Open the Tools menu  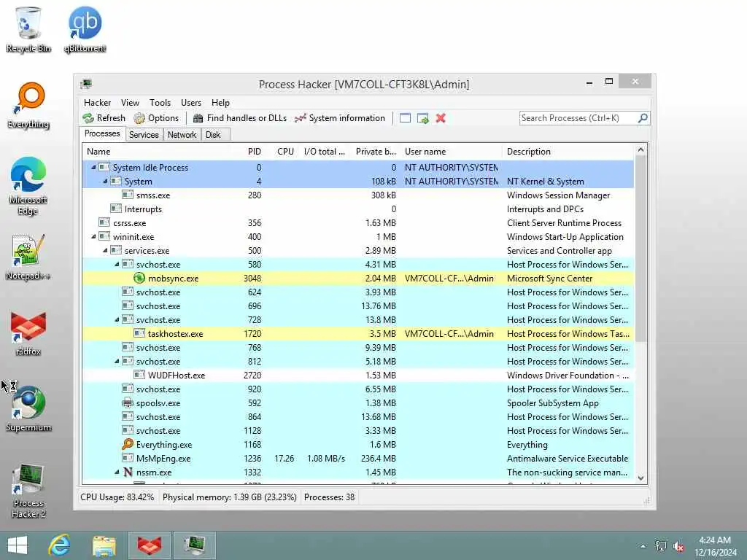tap(160, 102)
